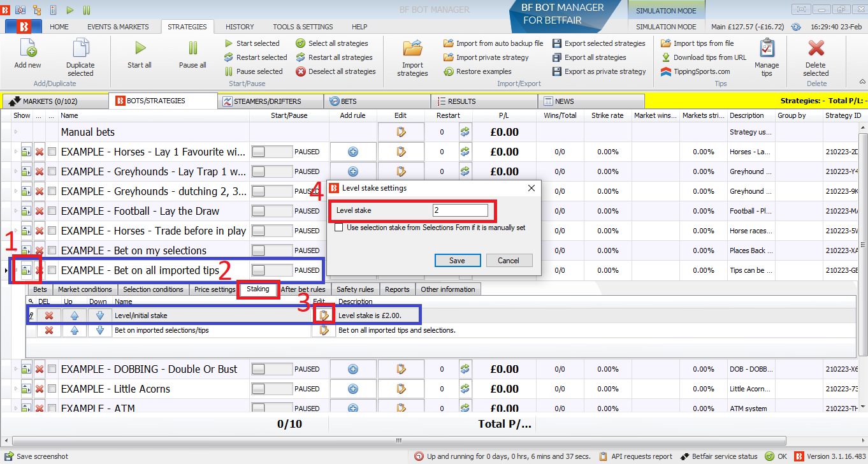
Task: Tick checkbox for Greyhounds Lay Trap 1 strategy
Action: click(52, 172)
